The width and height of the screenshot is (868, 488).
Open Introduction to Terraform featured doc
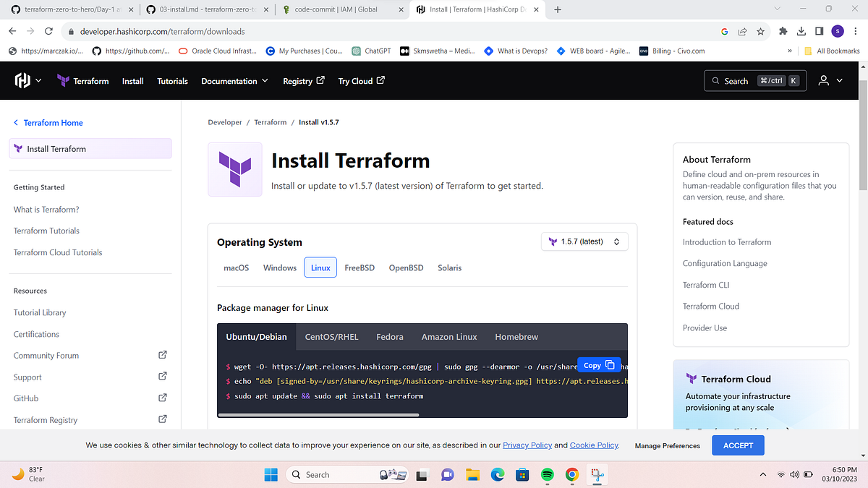click(727, 242)
